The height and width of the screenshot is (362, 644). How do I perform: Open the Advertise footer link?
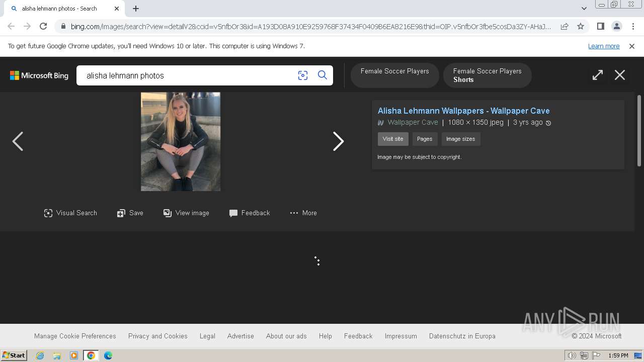(x=240, y=336)
